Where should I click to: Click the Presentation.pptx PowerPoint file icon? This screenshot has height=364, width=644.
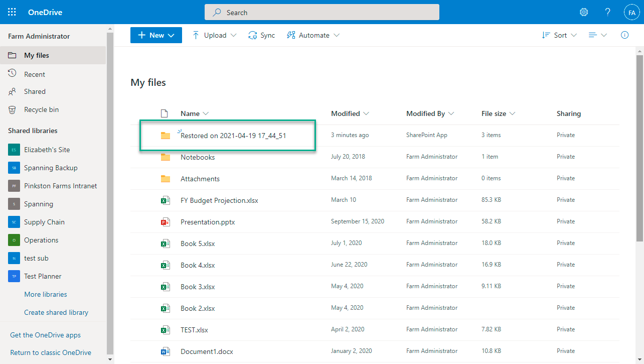click(164, 222)
